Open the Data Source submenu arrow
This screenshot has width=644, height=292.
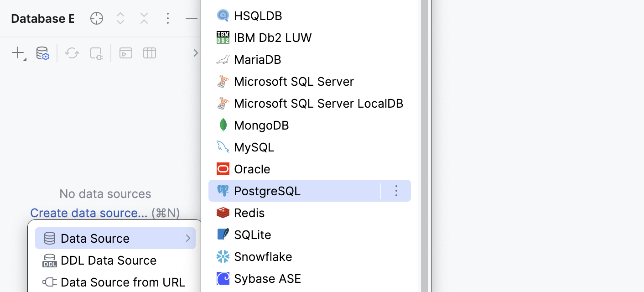[187, 238]
